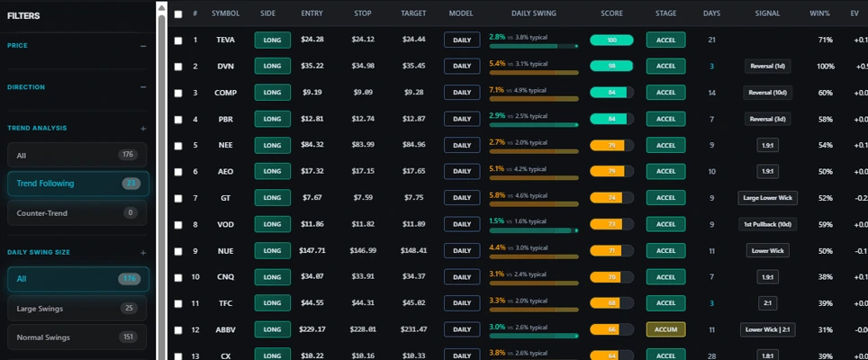868x360 pixels.
Task: Sort by the SCORE column header
Action: click(x=611, y=13)
